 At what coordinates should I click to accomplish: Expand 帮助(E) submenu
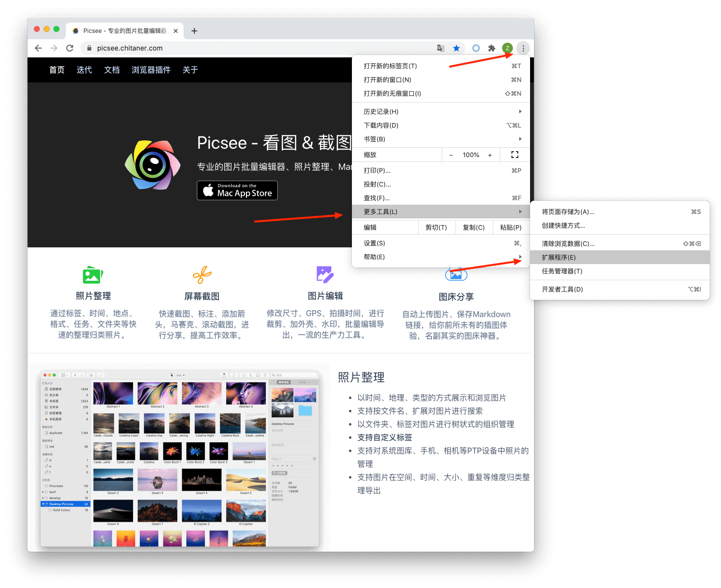click(441, 257)
